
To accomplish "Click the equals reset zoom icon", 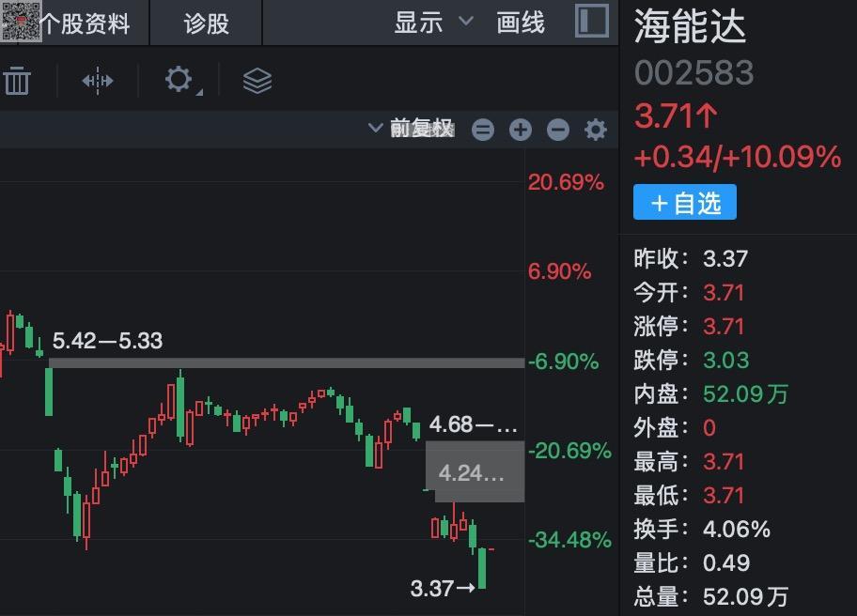I will point(483,130).
